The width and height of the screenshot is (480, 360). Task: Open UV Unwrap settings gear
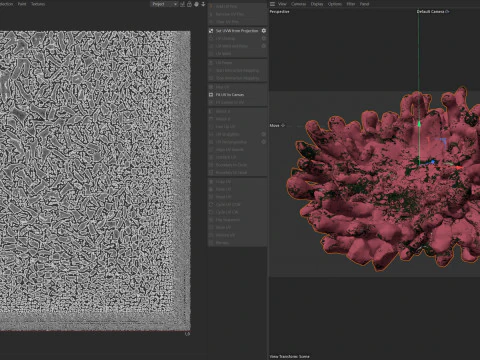[264, 38]
